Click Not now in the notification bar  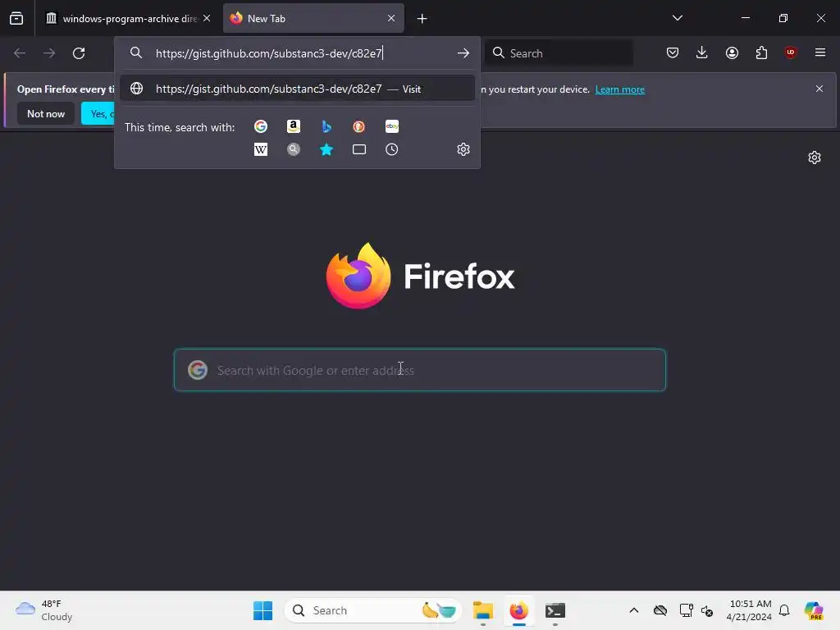pyautogui.click(x=46, y=113)
